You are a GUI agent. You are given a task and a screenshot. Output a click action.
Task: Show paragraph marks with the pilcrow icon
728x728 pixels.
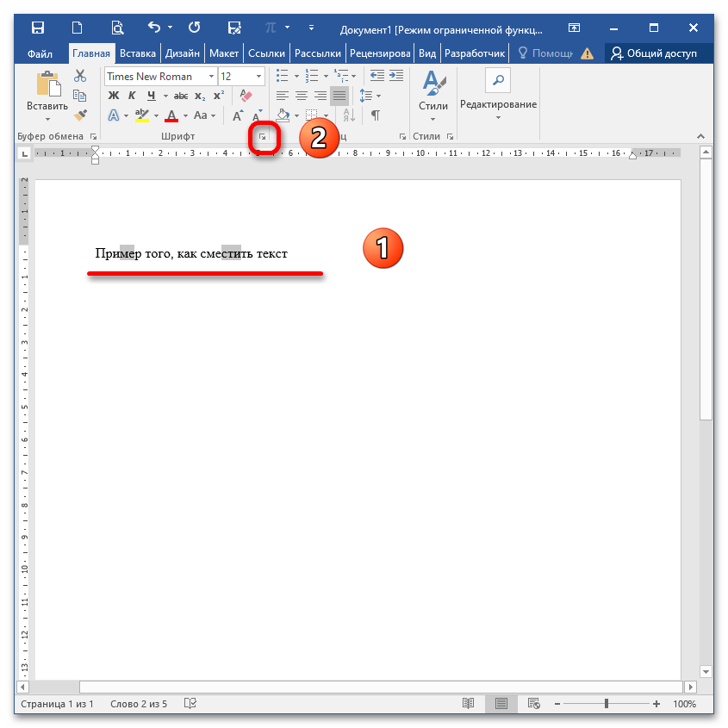(x=376, y=115)
